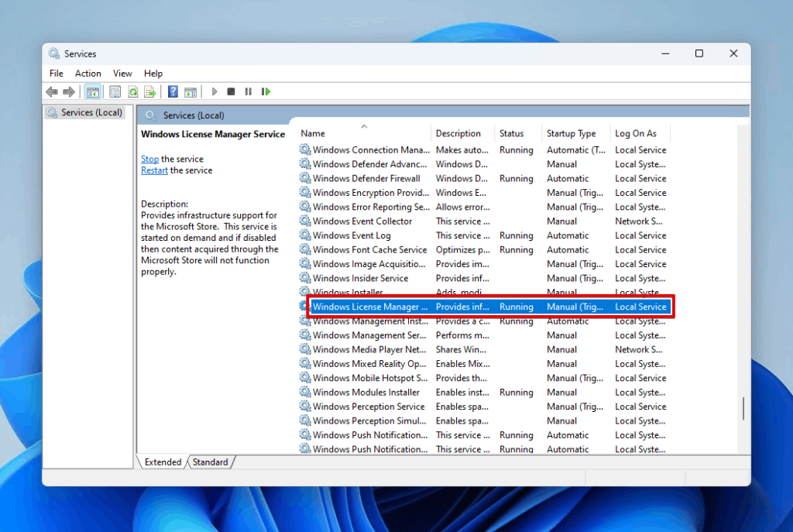793x532 pixels.
Task: Stop the service using the square icon
Action: pyautogui.click(x=231, y=91)
